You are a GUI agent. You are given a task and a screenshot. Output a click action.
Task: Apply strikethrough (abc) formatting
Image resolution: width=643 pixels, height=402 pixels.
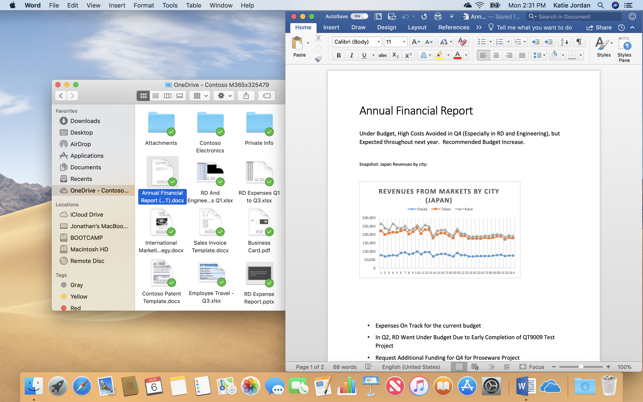(x=382, y=55)
